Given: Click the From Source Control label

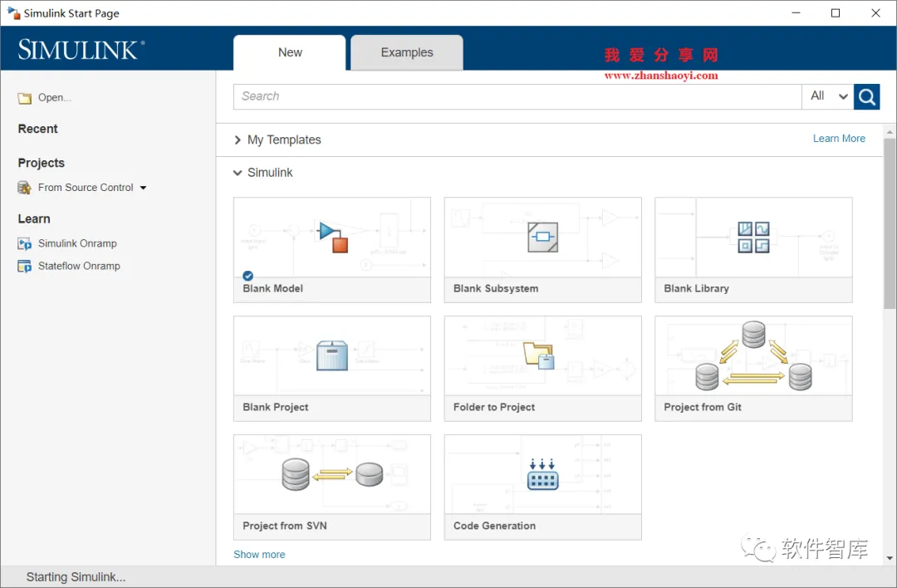Looking at the screenshot, I should [86, 188].
